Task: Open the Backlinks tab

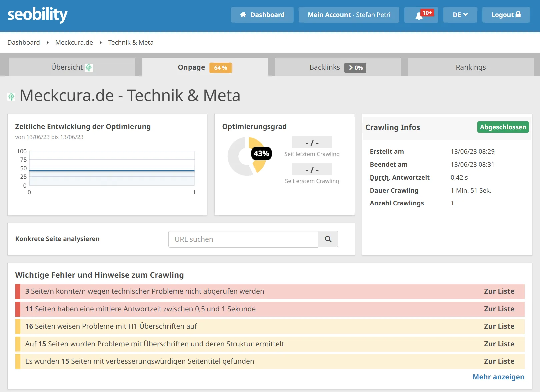Action: [x=338, y=67]
